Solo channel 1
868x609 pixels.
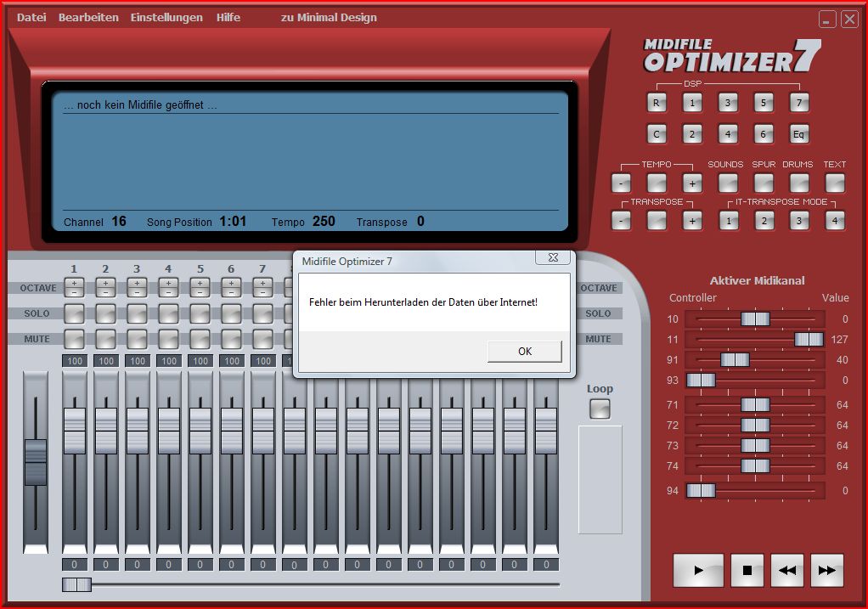click(x=74, y=313)
